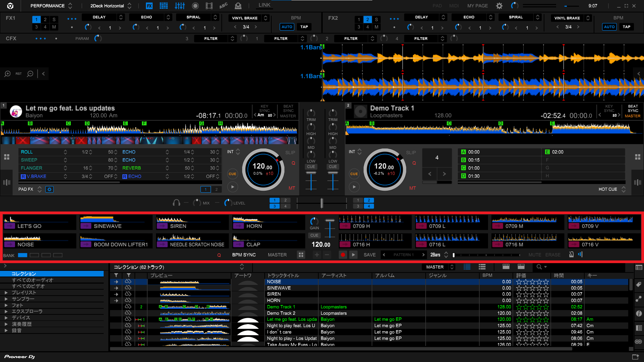Click TAP button in FX2
Screen dimensions: 644x362
point(626,27)
